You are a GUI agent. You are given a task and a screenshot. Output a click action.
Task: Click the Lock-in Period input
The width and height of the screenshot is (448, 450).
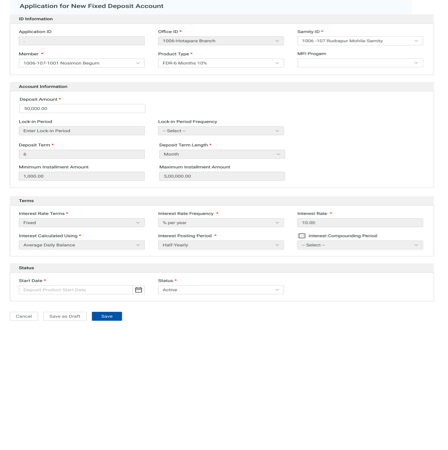point(82,131)
